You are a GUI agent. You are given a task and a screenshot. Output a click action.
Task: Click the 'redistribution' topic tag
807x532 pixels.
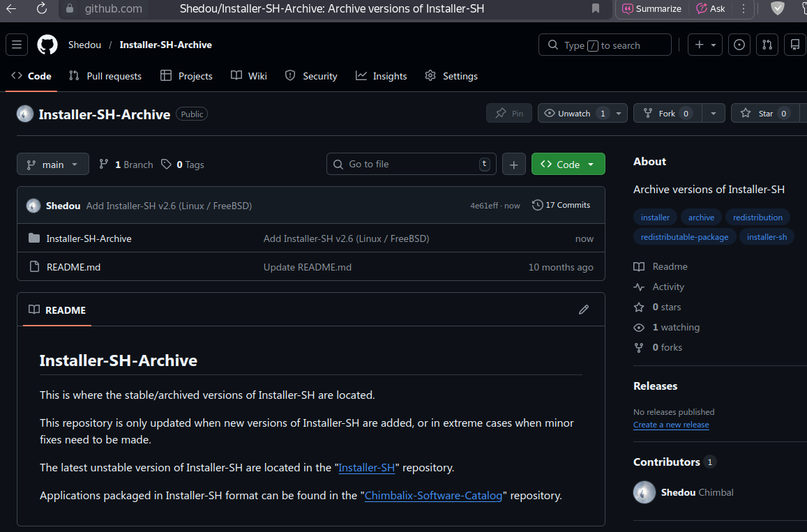757,217
